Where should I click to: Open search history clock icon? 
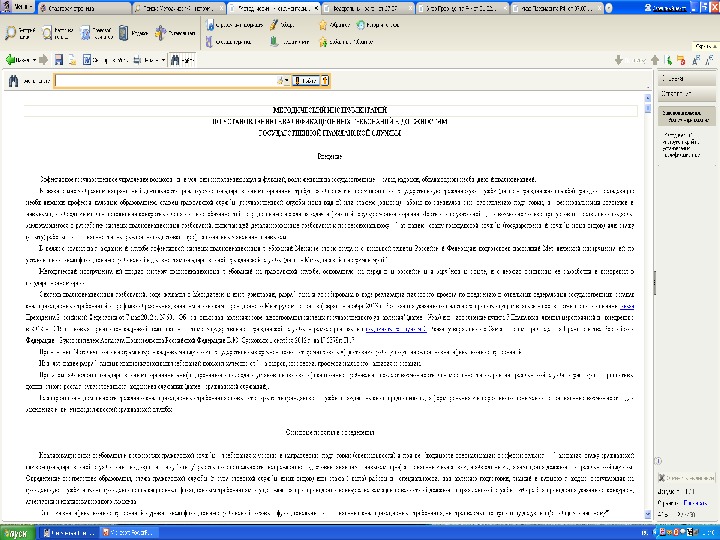tap(360, 25)
